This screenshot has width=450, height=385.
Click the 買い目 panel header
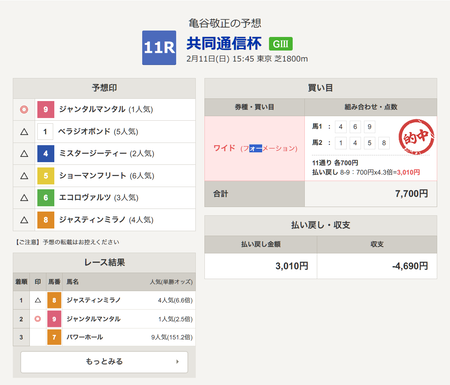tap(320, 88)
